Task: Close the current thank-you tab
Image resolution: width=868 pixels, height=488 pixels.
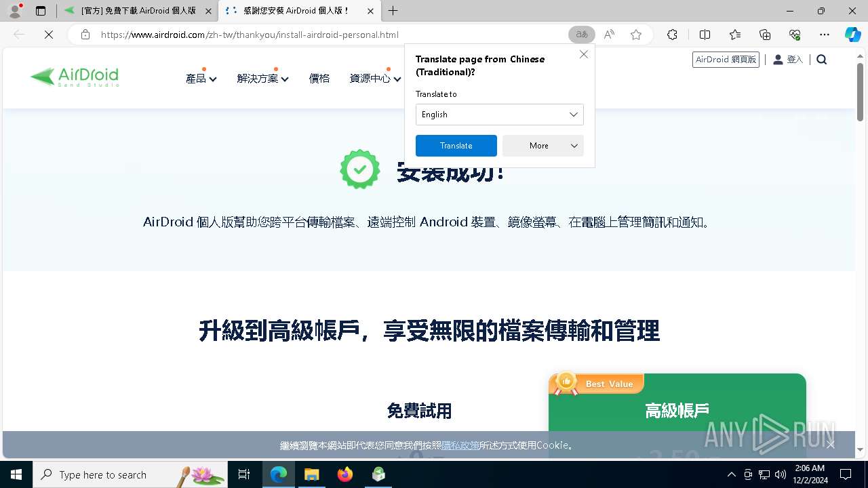Action: [x=370, y=11]
